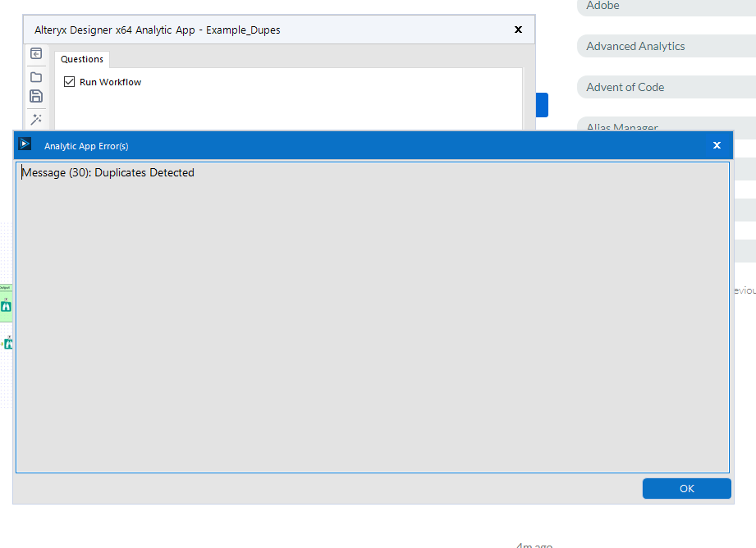The image size is (756, 548).
Task: Save the app via the save icon
Action: pos(36,96)
